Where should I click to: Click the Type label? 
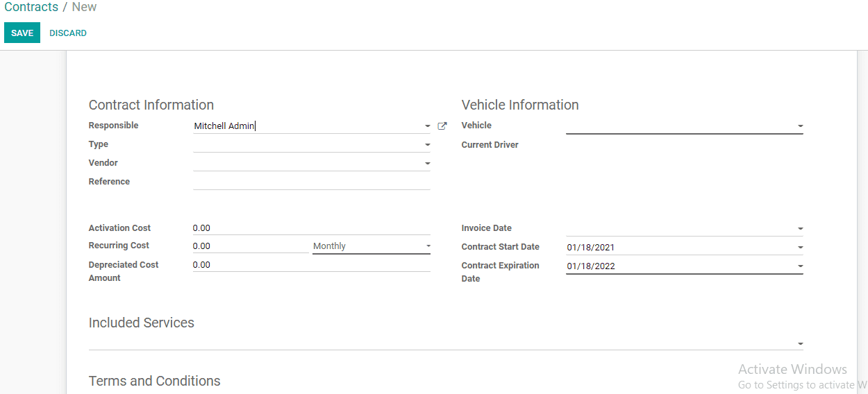[x=99, y=144]
